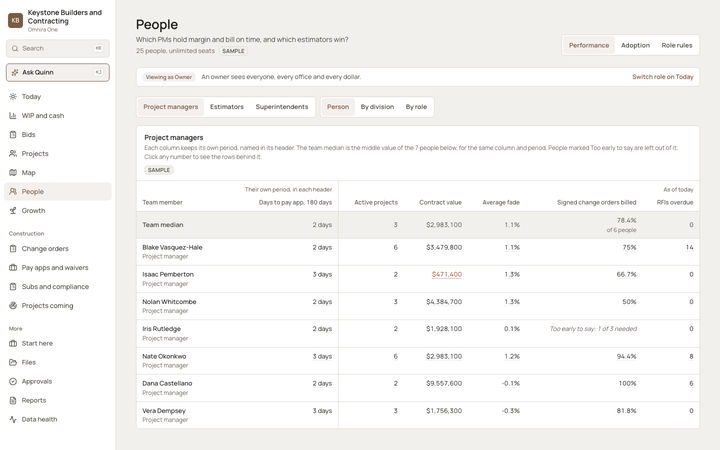Click the icon beside Pay apps and waivers

tap(13, 268)
